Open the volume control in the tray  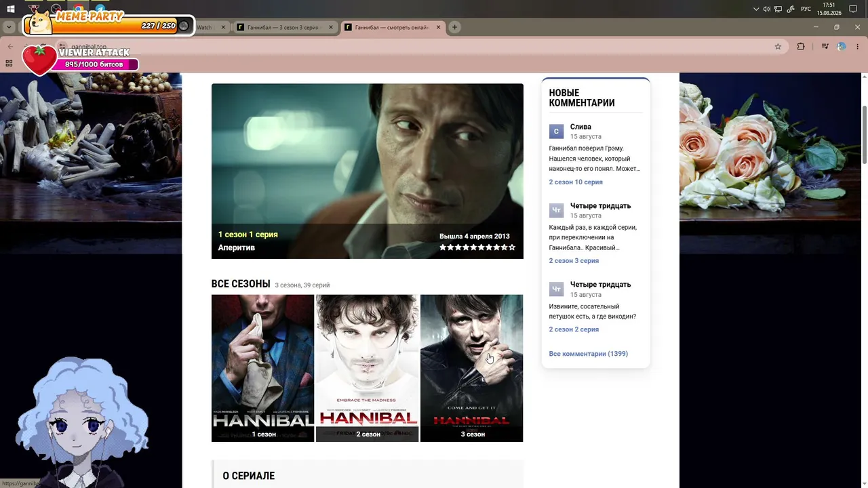pyautogui.click(x=767, y=9)
